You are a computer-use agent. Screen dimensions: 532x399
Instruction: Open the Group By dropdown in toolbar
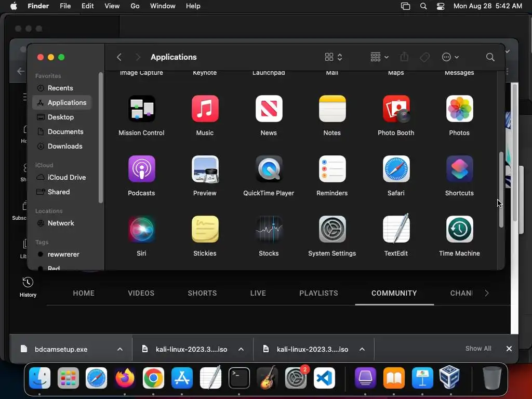379,57
